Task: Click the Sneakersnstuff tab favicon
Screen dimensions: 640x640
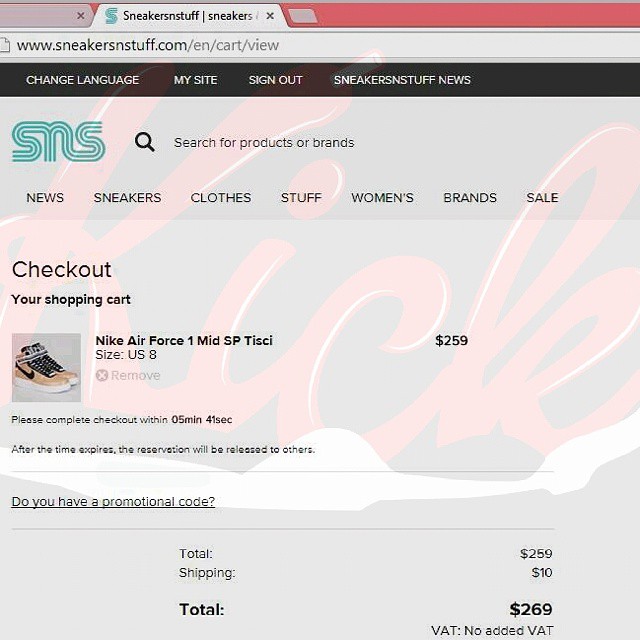Action: tap(111, 16)
